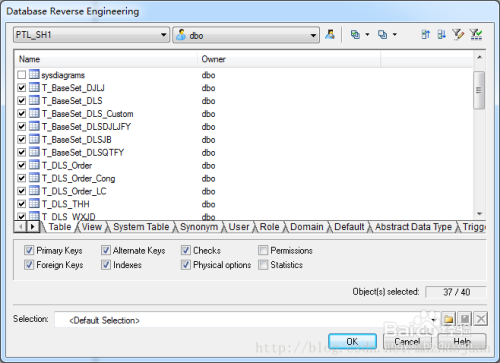Switch to the Synonym tab
This screenshot has width=500, height=363.
(199, 227)
